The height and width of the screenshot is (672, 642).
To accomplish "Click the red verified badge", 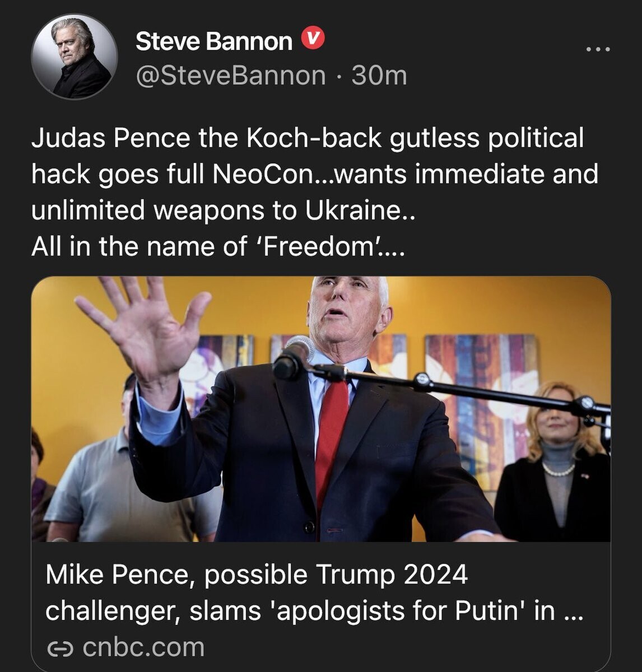I will (x=313, y=40).
